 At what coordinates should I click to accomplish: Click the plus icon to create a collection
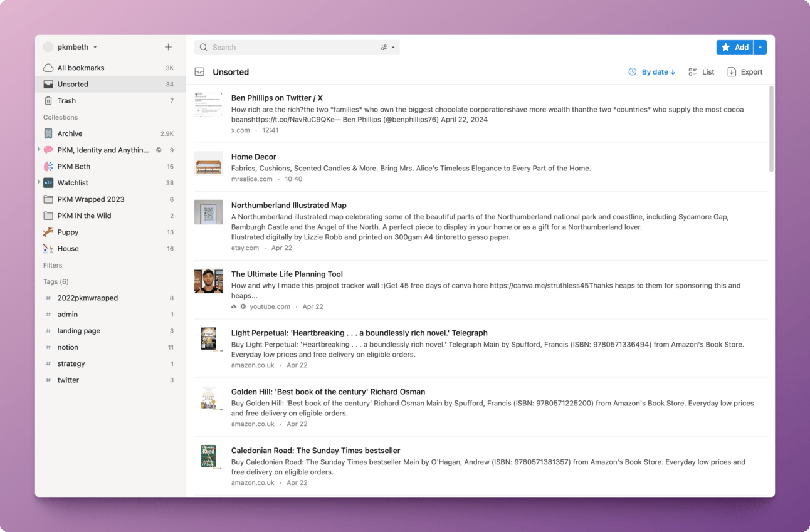click(168, 47)
